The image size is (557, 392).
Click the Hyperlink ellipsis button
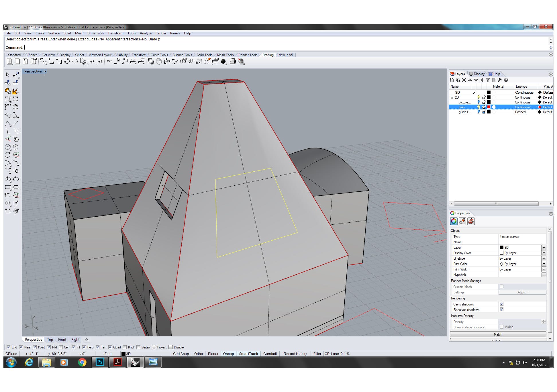[544, 275]
